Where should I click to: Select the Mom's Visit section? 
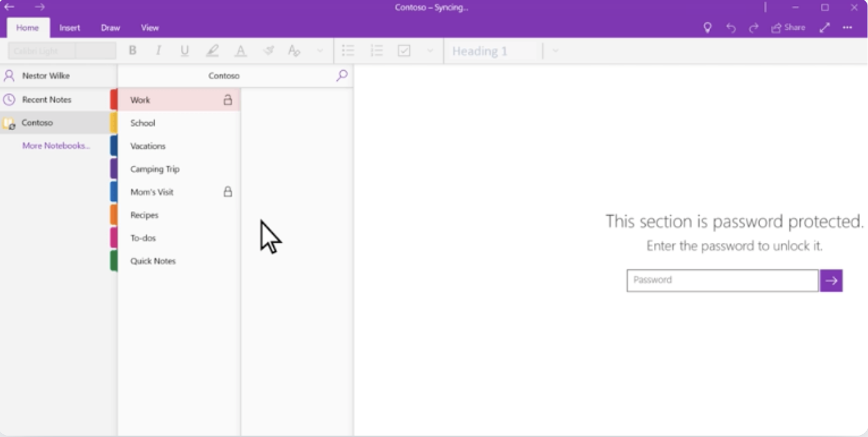pos(179,192)
